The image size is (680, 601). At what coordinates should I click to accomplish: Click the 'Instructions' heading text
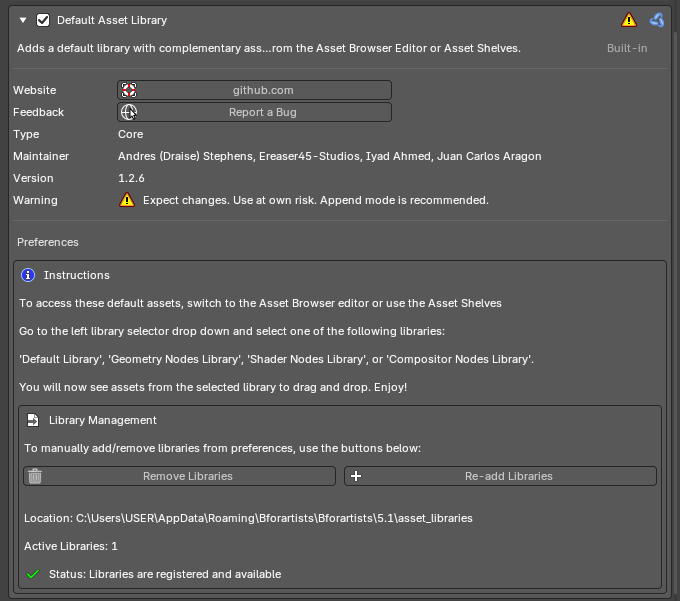click(77, 275)
